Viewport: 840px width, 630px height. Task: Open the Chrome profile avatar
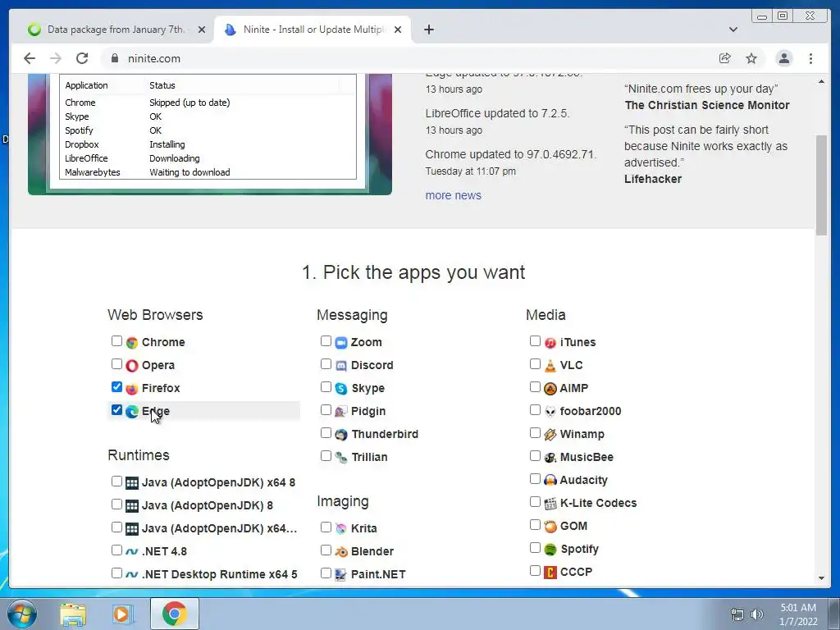click(783, 58)
